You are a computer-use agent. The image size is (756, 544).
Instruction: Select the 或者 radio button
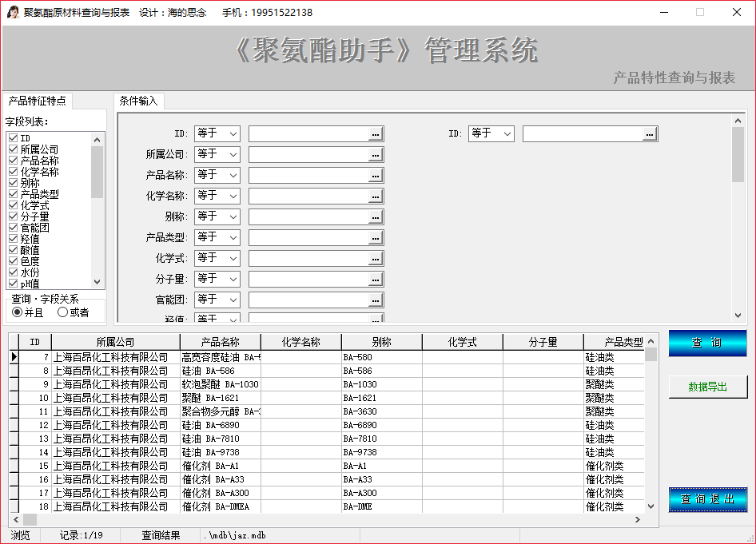point(63,312)
